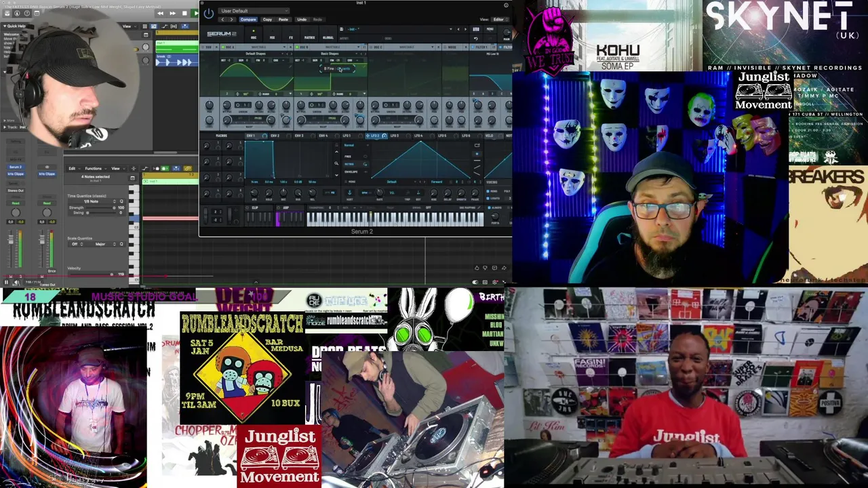Click the Copy button in plugin header

pos(267,20)
